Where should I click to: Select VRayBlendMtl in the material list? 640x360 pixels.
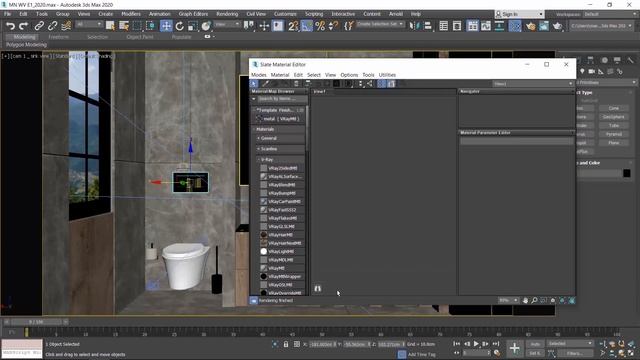click(x=282, y=185)
